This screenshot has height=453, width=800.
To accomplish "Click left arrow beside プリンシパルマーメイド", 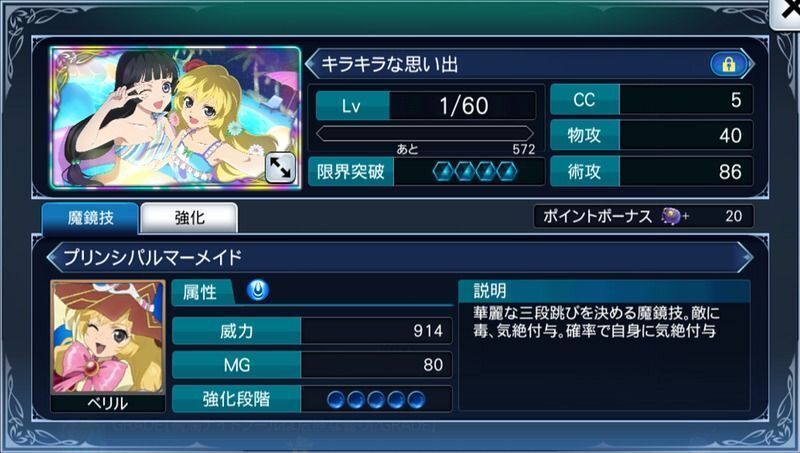I will click(x=53, y=258).
